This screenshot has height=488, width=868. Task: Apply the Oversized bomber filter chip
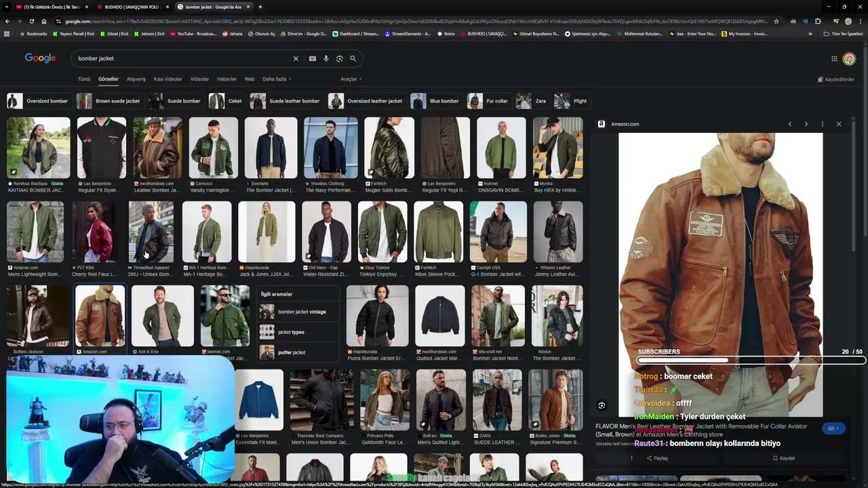39,101
